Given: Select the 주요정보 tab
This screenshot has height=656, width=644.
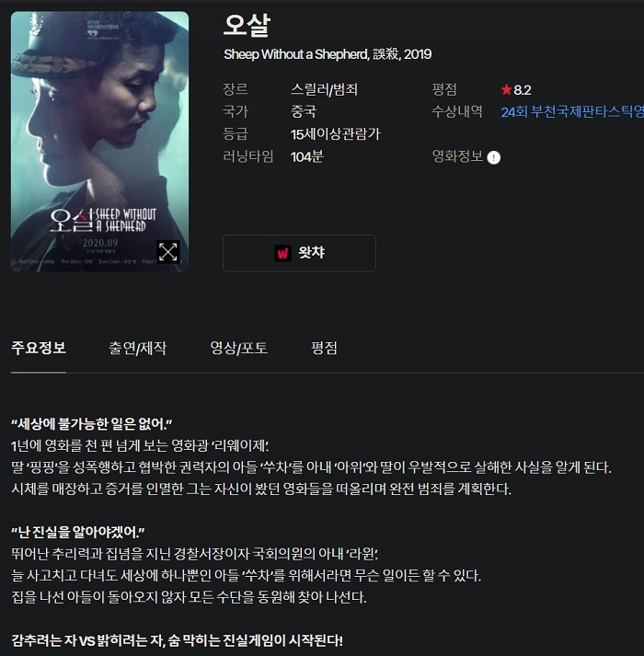Looking at the screenshot, I should point(39,348).
